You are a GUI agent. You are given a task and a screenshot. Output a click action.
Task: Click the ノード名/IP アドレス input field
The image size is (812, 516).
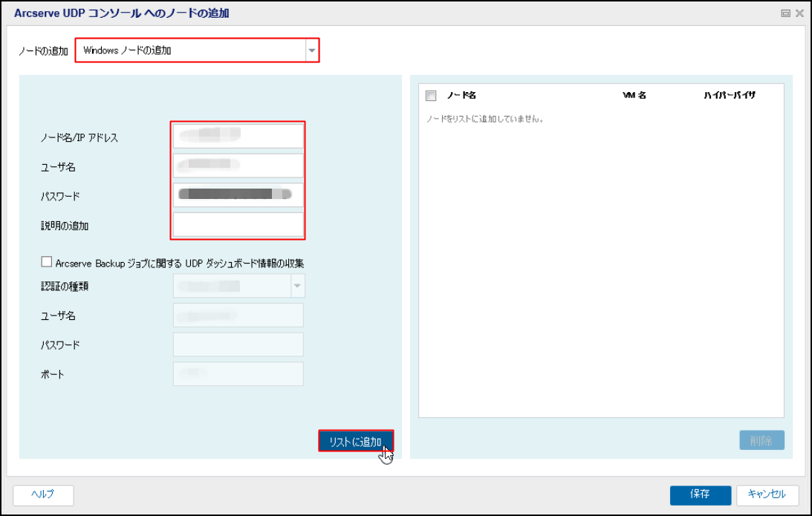[238, 136]
